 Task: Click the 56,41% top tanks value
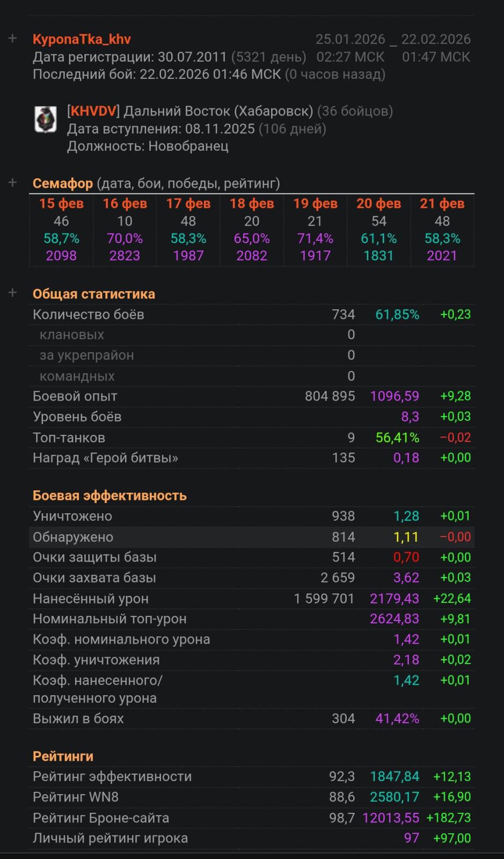pos(397,438)
